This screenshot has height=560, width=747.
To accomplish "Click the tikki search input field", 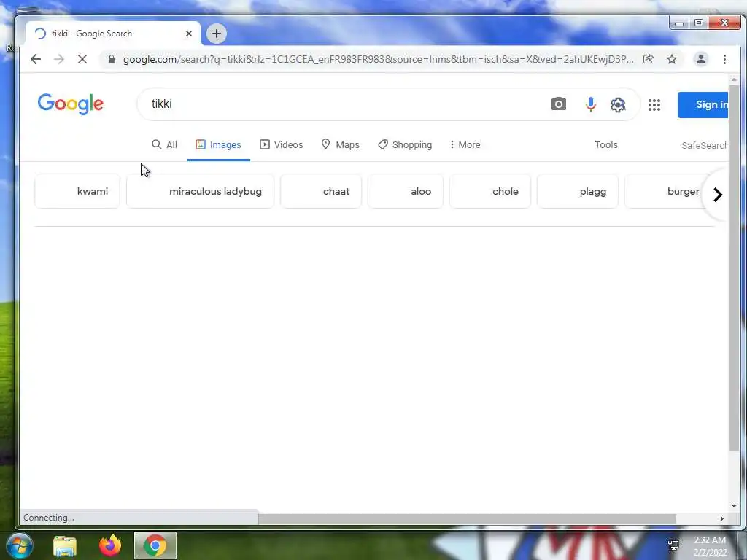I will pos(343,104).
